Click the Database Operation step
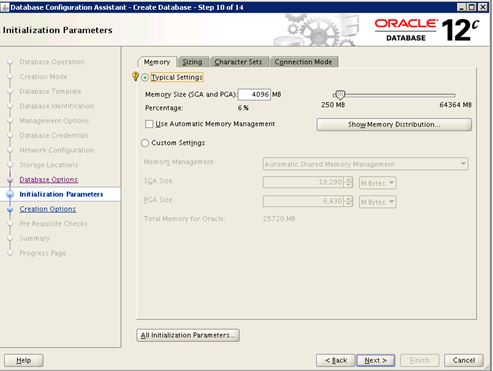Viewport: 493px width, 371px height. 52,62
